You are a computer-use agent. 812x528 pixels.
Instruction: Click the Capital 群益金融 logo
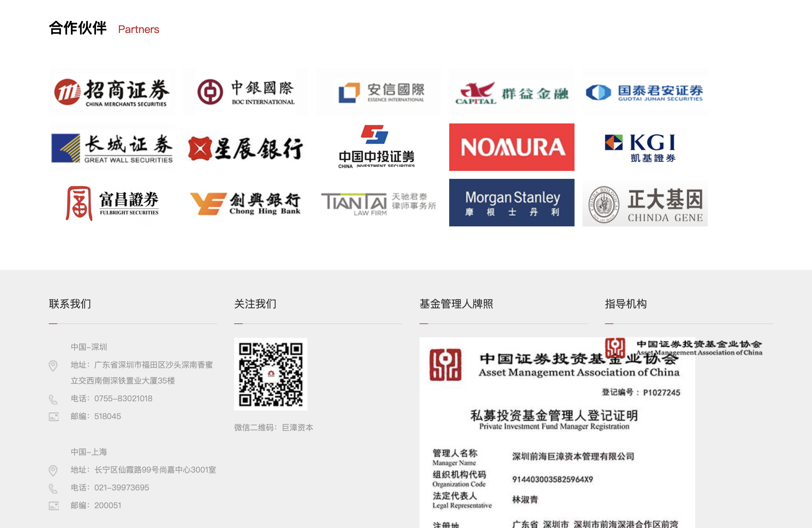(512, 92)
